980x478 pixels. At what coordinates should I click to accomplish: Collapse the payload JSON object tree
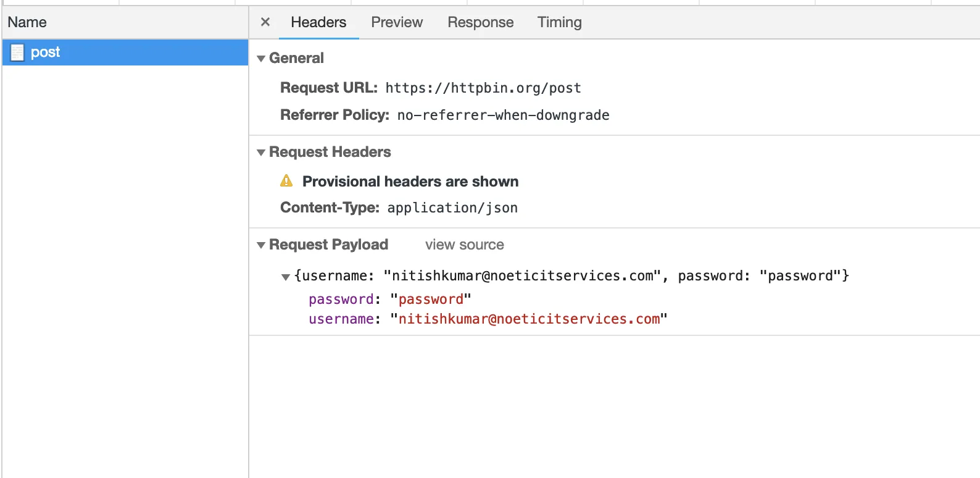point(286,277)
